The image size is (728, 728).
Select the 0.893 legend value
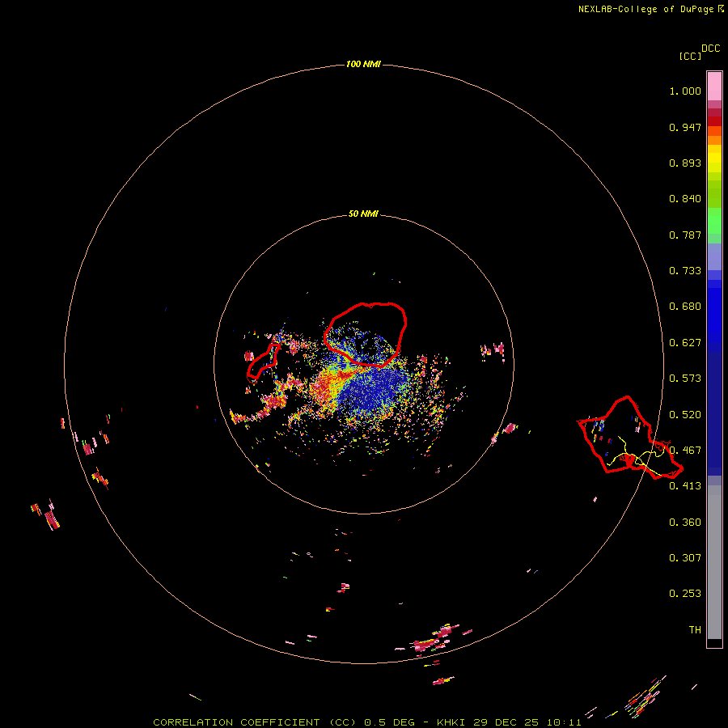click(685, 163)
